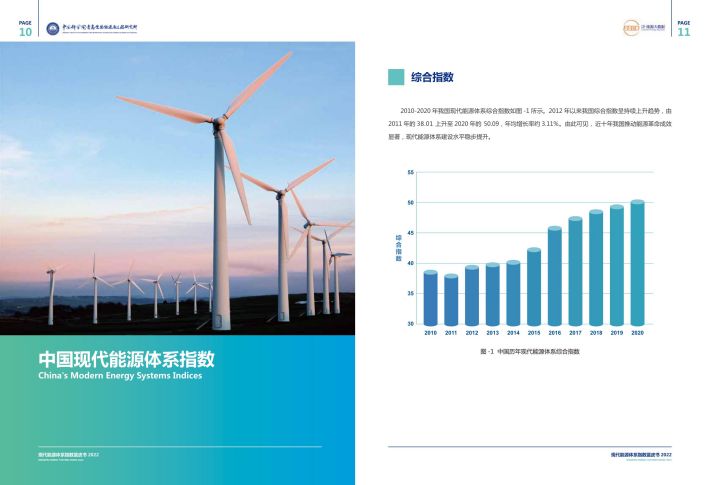Click the body paragraph under the heading

(529, 121)
